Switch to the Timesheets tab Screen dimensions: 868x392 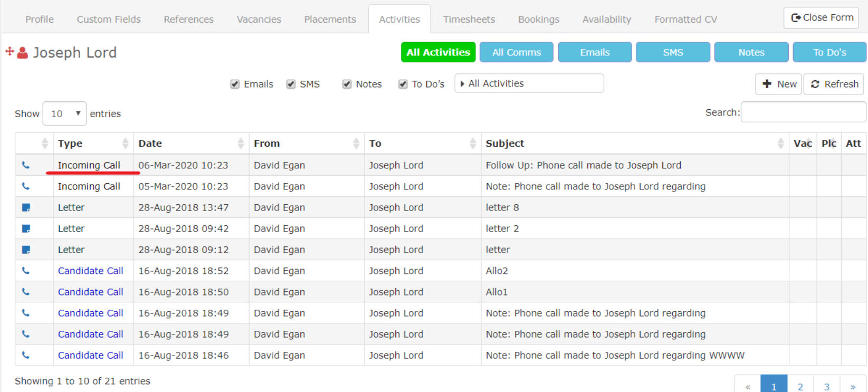click(x=469, y=20)
